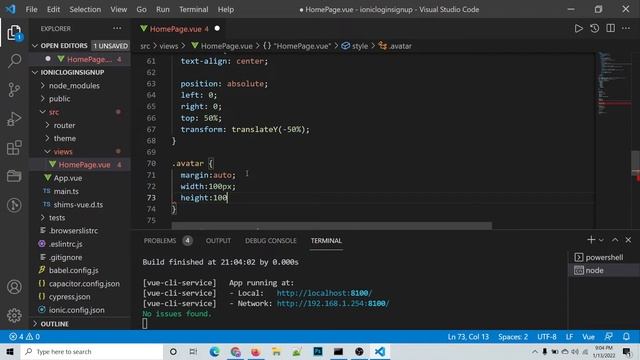Open the 192.168.1.254:8100 network link

pyautogui.click(x=333, y=303)
